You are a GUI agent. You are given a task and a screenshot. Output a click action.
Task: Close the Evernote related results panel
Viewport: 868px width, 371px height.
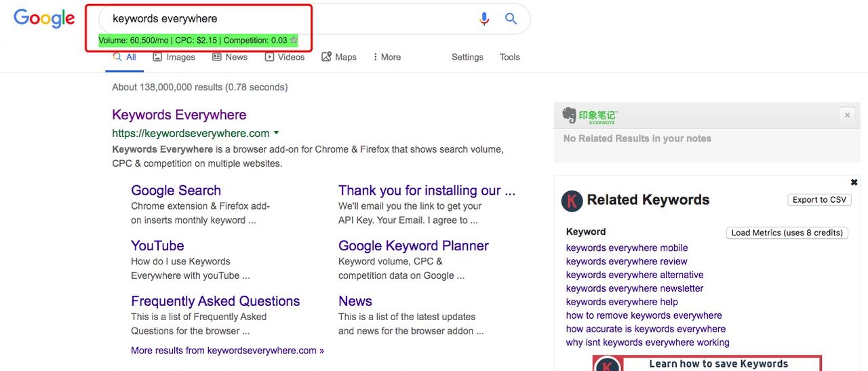pos(847,115)
